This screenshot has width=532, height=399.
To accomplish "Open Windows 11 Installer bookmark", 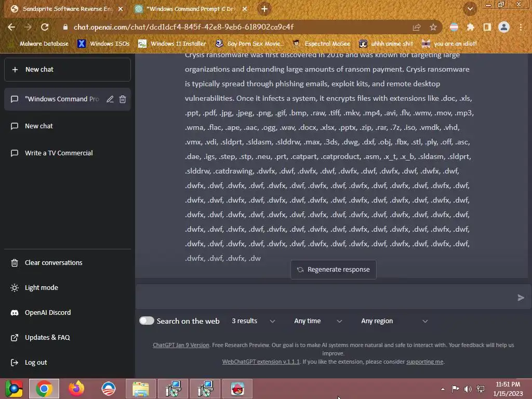I will (x=172, y=44).
